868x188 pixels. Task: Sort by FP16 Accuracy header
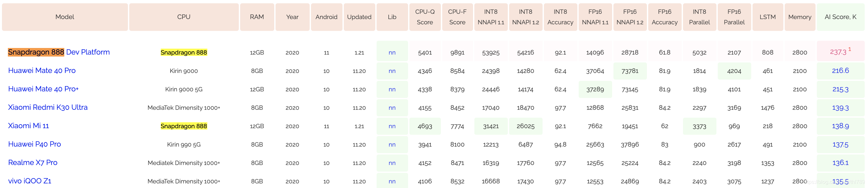(x=665, y=17)
